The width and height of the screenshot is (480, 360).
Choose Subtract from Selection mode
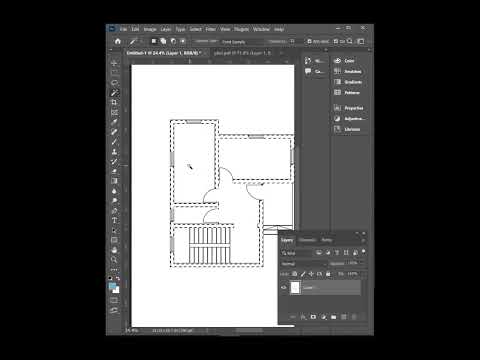pos(173,41)
